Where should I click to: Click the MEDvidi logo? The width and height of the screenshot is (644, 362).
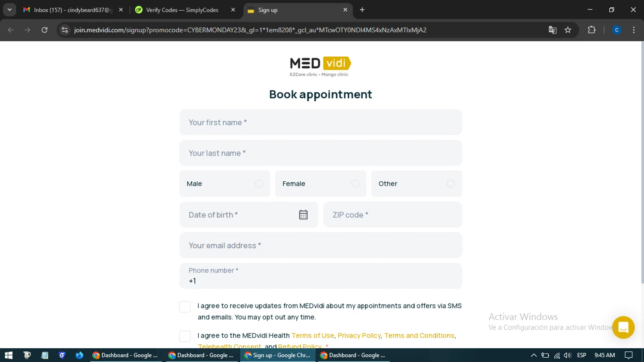320,67
